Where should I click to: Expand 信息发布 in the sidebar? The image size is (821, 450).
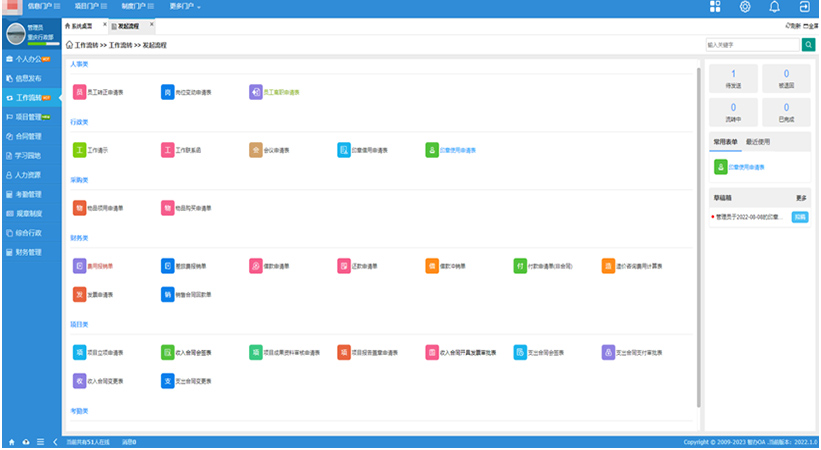point(31,79)
